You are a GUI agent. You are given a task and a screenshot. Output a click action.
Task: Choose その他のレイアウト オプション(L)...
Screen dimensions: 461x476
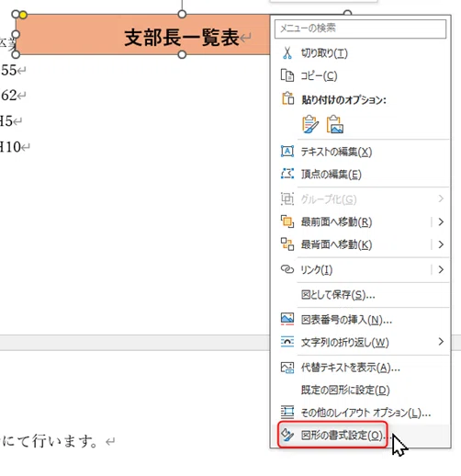[x=365, y=413]
